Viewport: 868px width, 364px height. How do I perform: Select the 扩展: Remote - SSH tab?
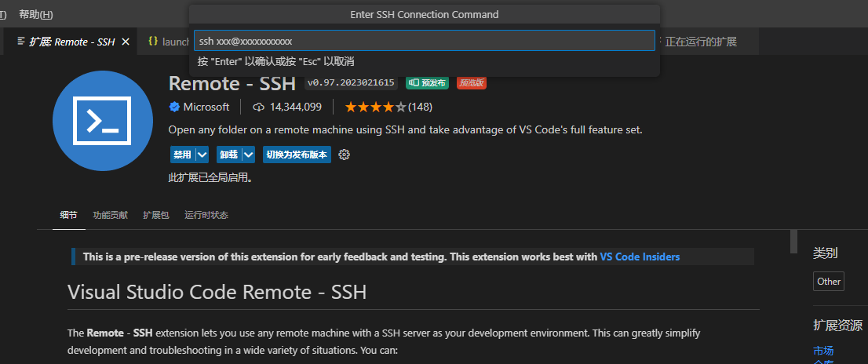point(72,42)
